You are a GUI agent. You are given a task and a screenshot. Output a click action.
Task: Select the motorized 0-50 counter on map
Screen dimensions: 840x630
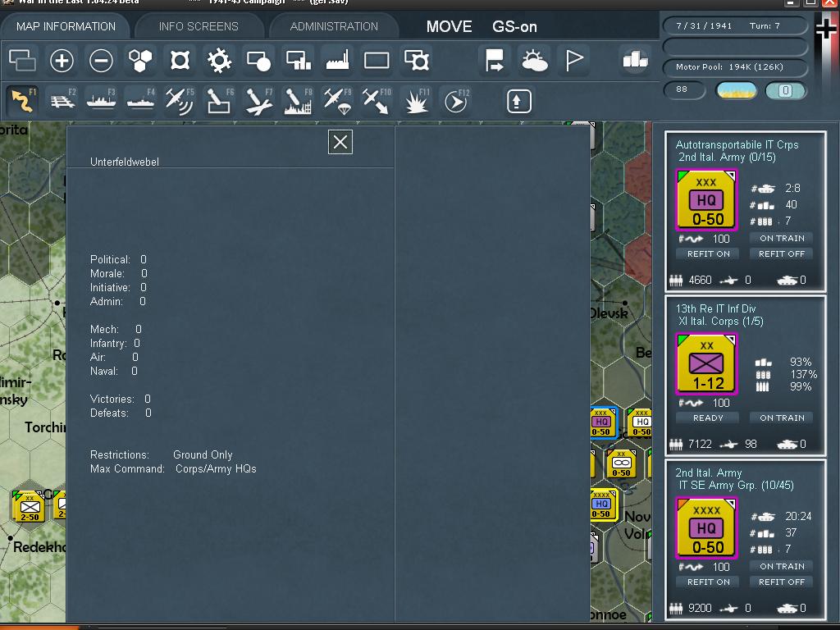[622, 463]
